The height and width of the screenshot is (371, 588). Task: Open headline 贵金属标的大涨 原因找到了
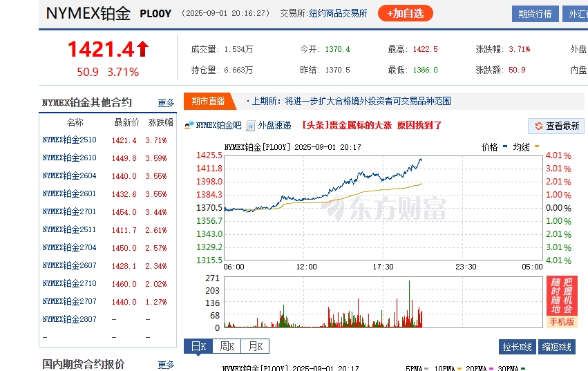tap(372, 125)
